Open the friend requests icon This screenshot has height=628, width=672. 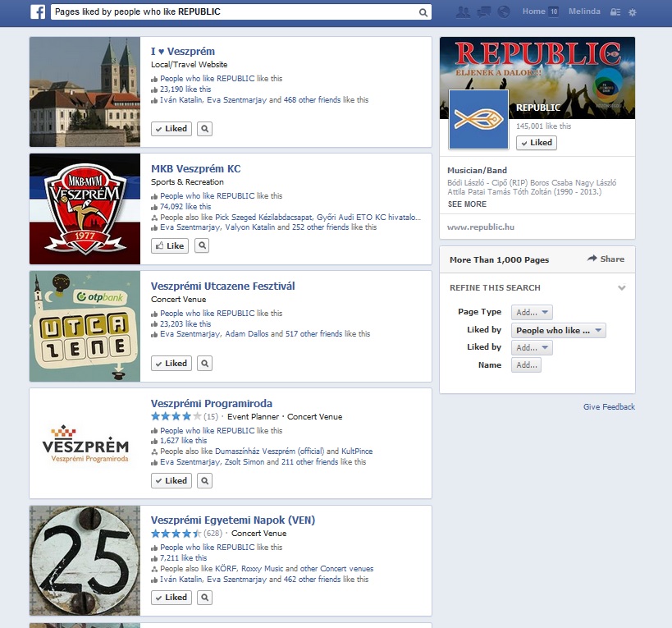463,12
